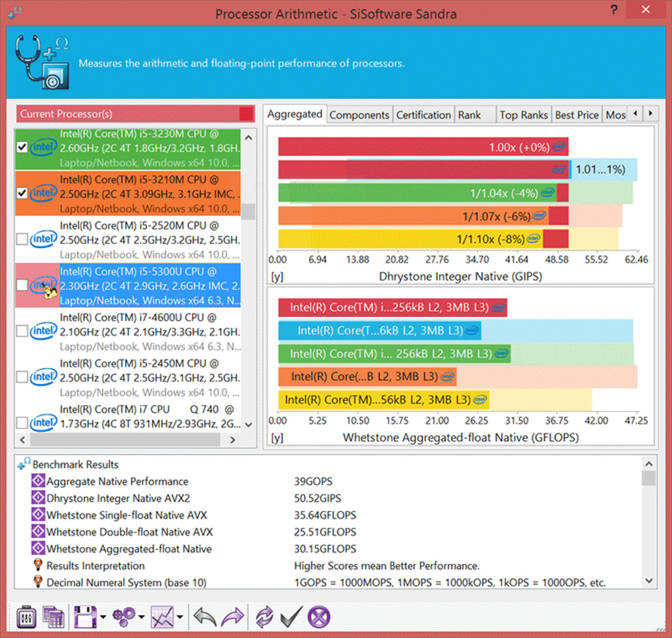This screenshot has width=672, height=638.
Task: Click the 30.15GFLOPS value
Action: coord(325,549)
